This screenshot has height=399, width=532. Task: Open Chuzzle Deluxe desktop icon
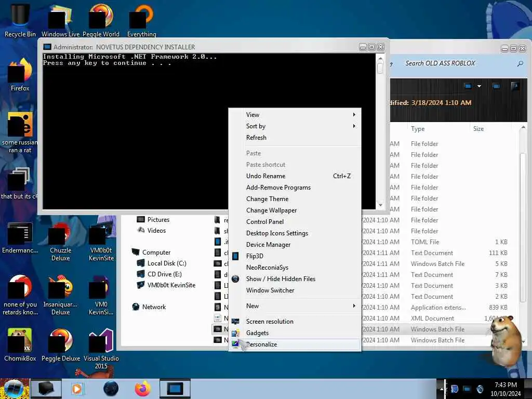point(61,242)
